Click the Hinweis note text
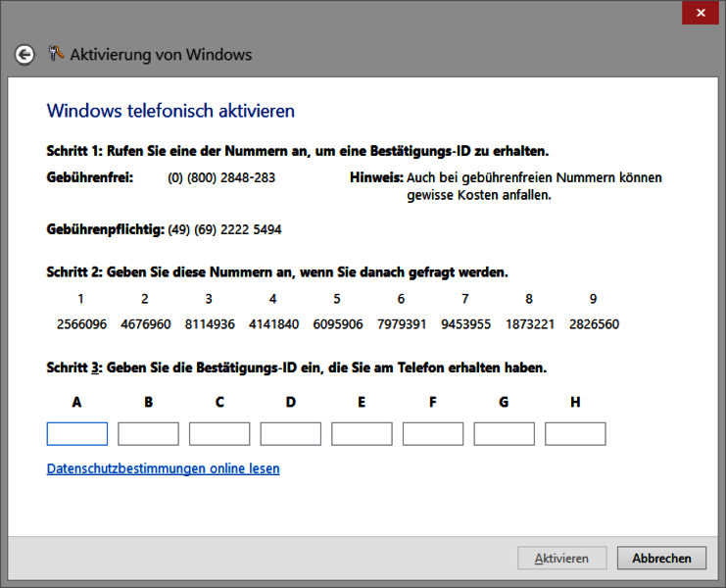This screenshot has height=588, width=726. (x=506, y=186)
